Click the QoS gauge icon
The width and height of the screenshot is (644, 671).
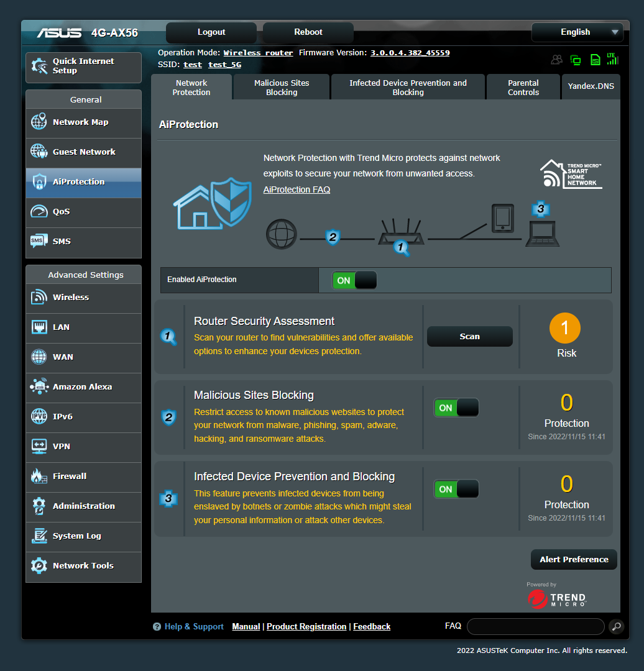(x=39, y=211)
